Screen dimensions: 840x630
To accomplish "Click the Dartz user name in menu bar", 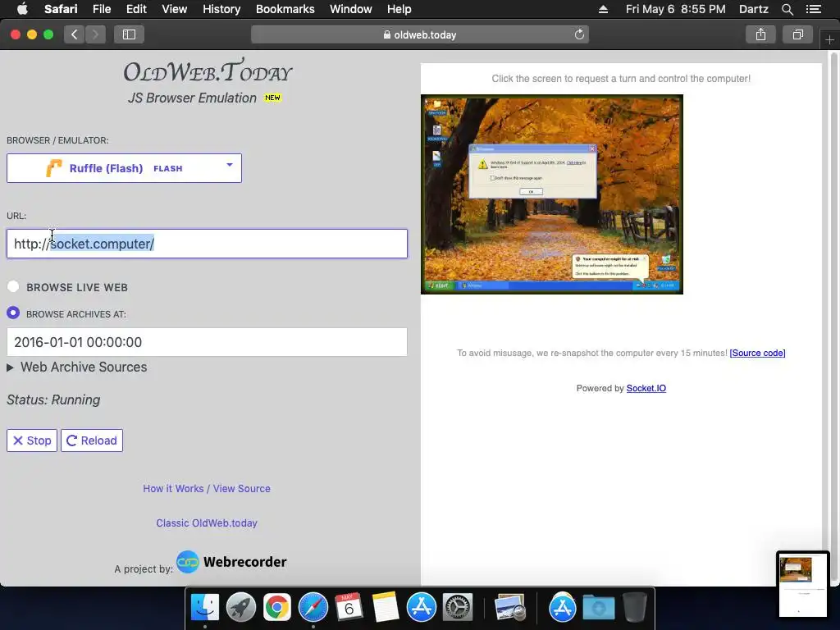I will coord(753,9).
